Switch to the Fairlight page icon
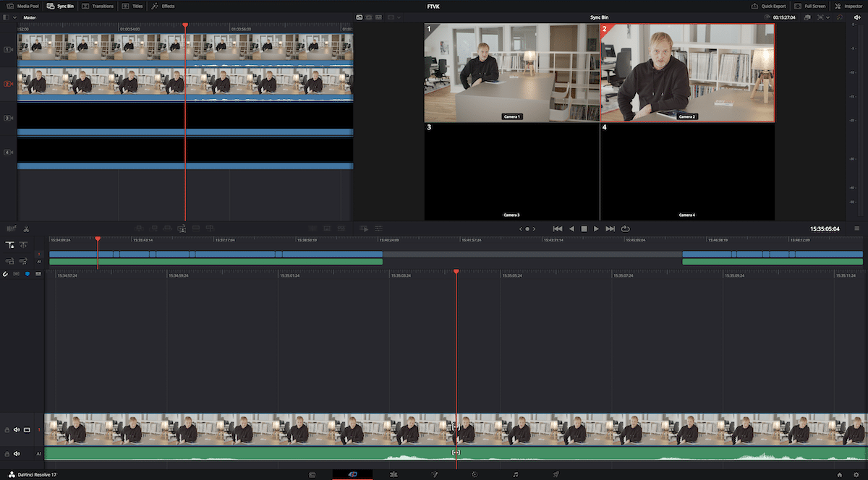 516,475
